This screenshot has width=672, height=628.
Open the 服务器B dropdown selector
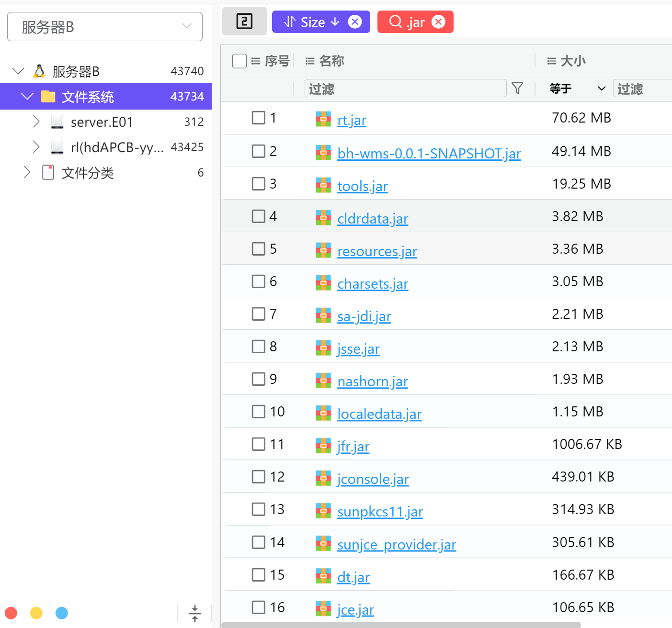tap(105, 27)
